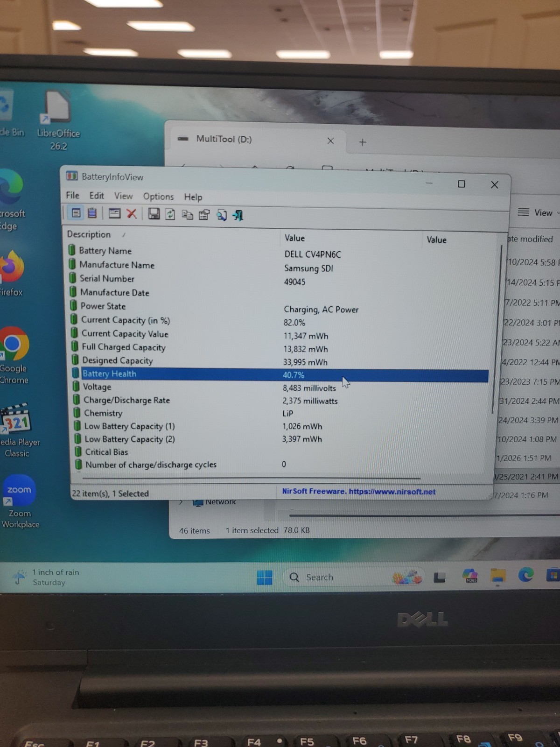Open Microsoft 365 Copilot taskbar icon
Viewport: 560px width, 747px height.
click(x=470, y=577)
